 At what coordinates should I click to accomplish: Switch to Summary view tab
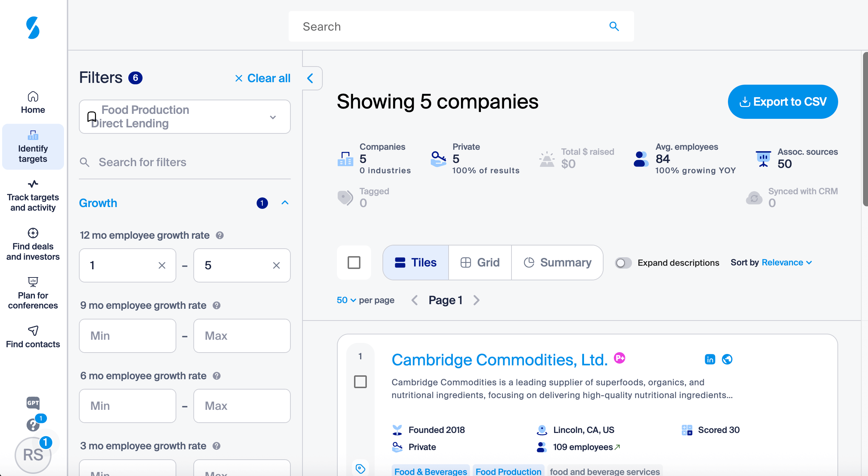pos(557,263)
